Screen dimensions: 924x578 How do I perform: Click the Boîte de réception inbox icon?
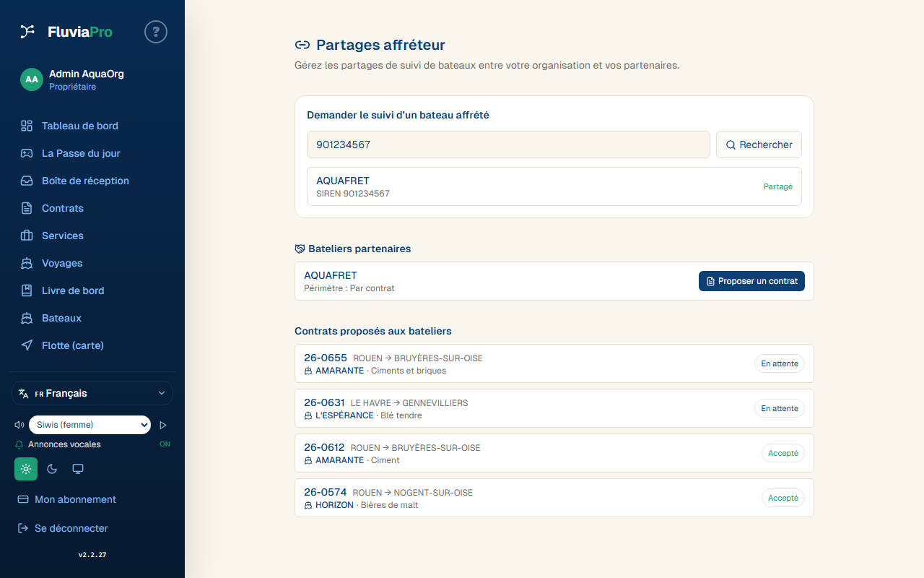tap(27, 181)
